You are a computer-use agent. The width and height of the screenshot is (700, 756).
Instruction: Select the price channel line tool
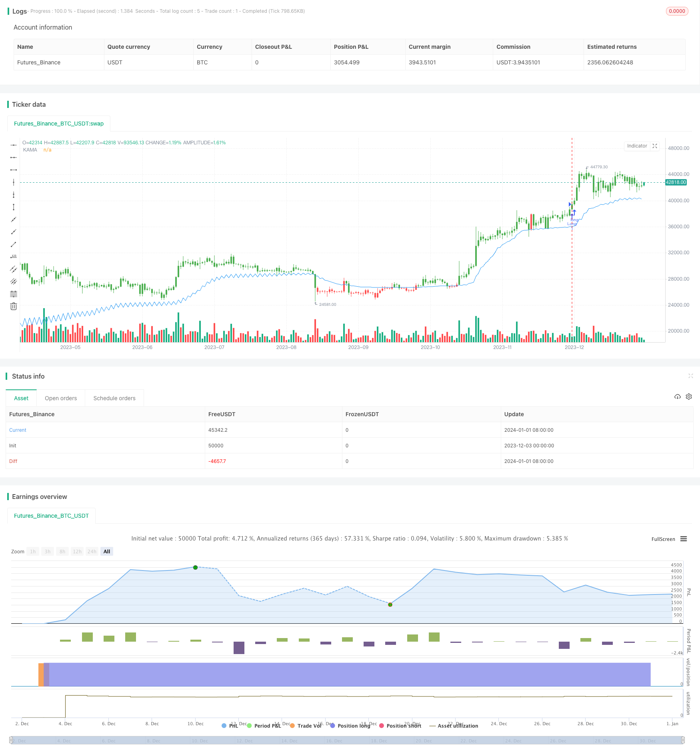point(14,269)
